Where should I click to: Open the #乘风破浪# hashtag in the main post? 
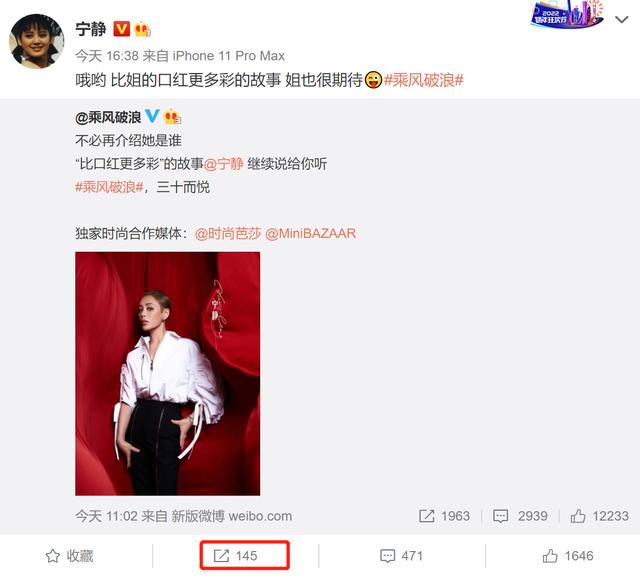click(424, 80)
